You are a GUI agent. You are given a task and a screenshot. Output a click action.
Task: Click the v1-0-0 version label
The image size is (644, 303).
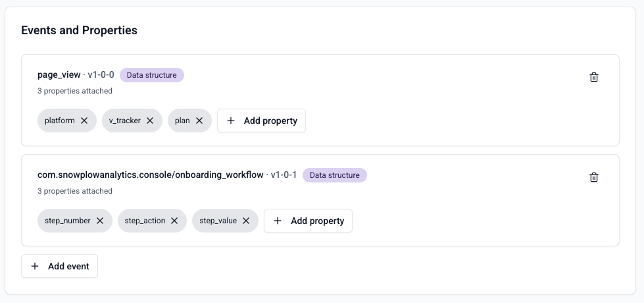point(101,75)
